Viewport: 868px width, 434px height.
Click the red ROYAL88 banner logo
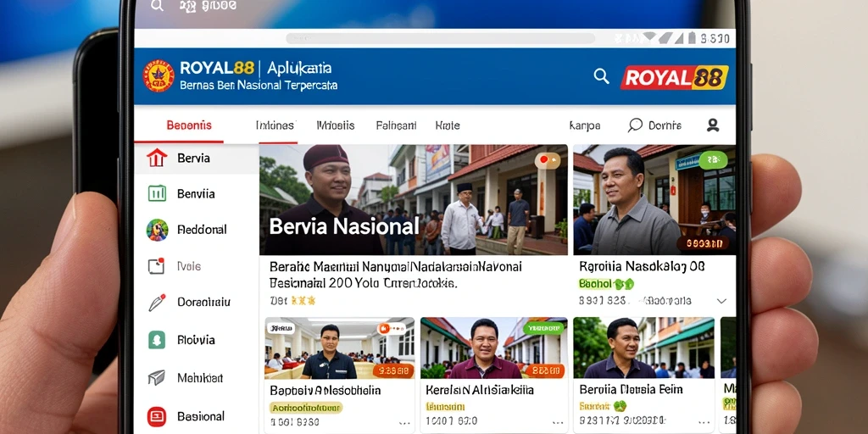pos(674,77)
